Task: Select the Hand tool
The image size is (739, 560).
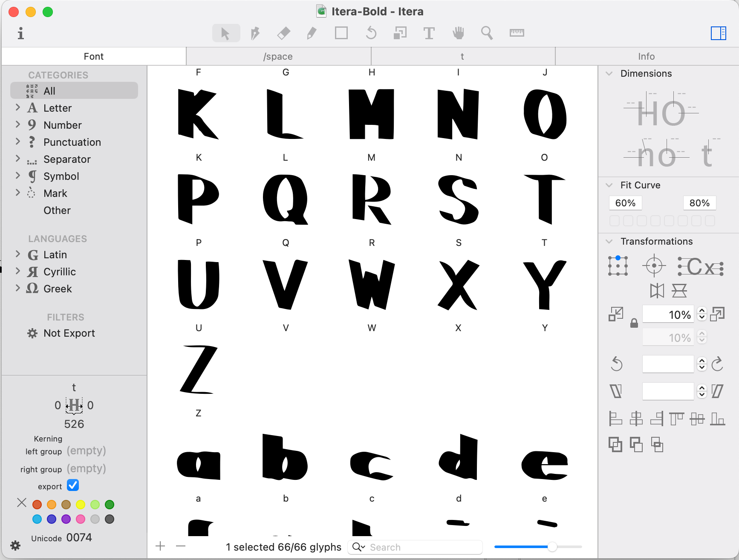Action: click(458, 33)
